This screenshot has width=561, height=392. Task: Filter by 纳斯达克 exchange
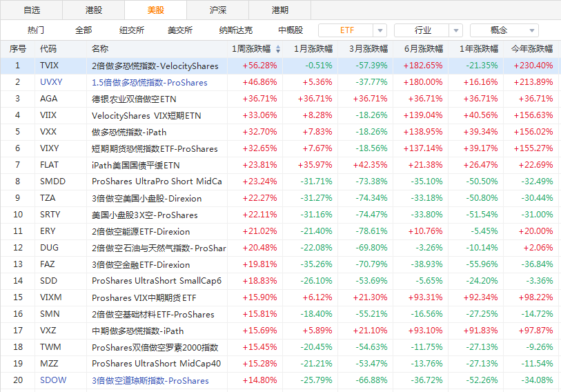point(236,30)
